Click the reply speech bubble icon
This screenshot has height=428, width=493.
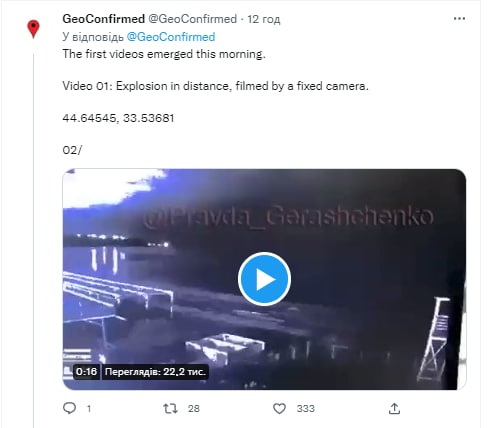(69, 408)
